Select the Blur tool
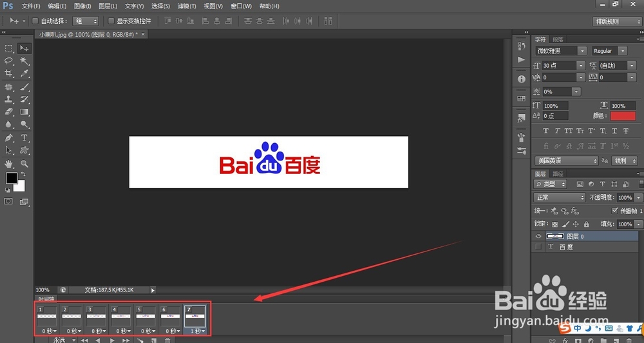The image size is (644, 343). click(8, 124)
